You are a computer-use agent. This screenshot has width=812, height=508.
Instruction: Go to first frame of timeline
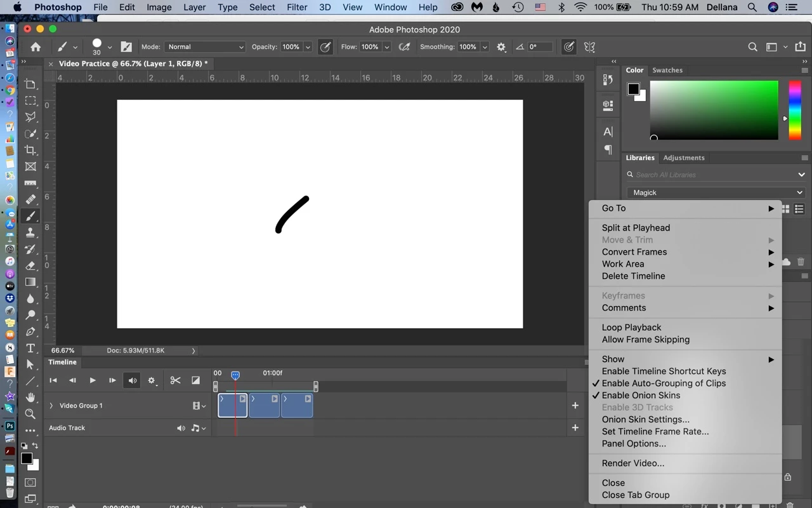53,380
